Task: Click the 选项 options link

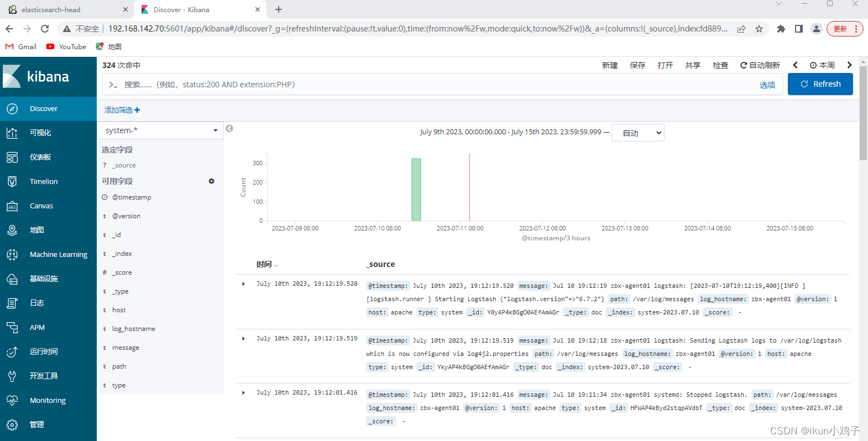Action: pos(767,85)
